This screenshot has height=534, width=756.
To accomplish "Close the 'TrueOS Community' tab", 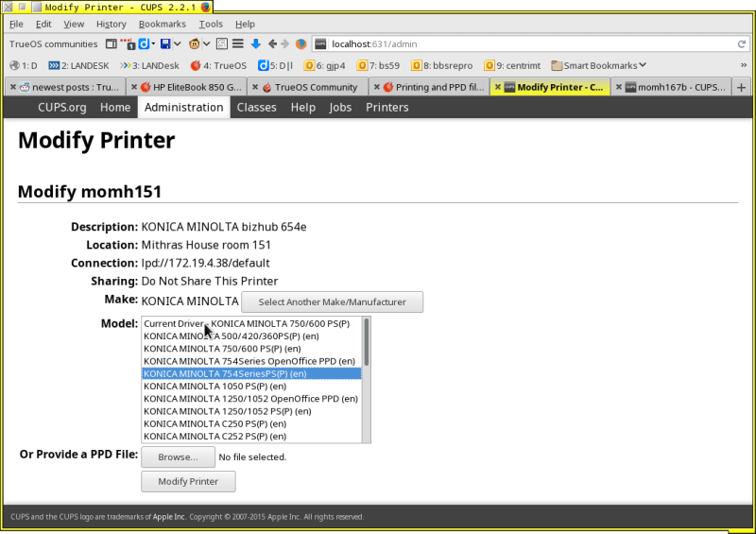I will click(x=255, y=87).
